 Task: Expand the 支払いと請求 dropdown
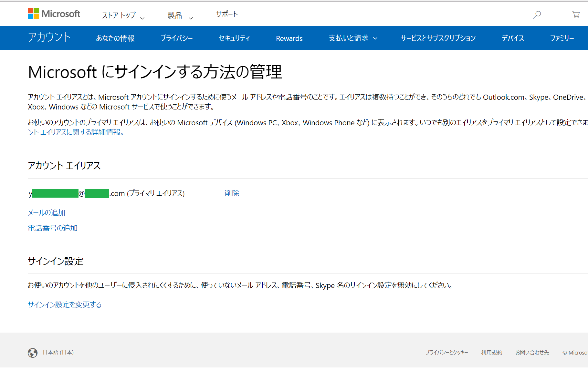[x=353, y=38]
